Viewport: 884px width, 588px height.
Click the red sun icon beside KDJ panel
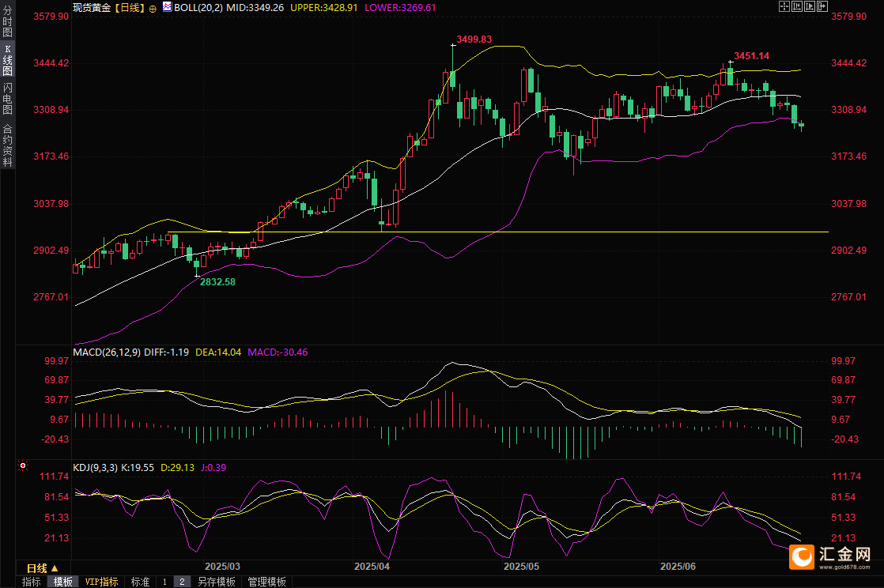pyautogui.click(x=22, y=466)
